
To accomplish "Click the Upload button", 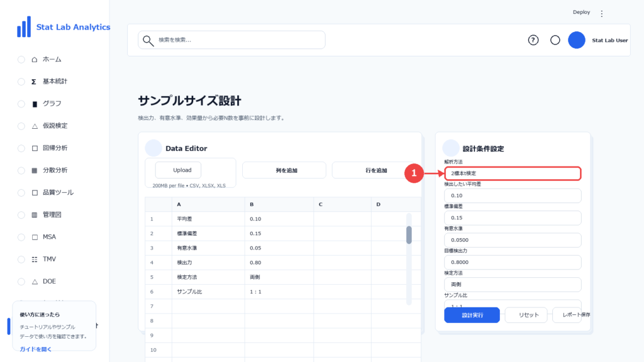I will tap(178, 170).
